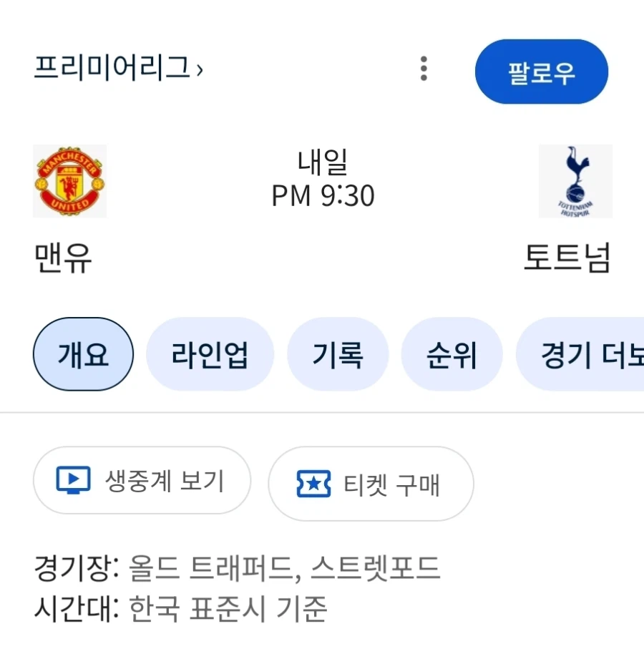Select the 개요 overview tab
644x659 pixels.
point(83,354)
